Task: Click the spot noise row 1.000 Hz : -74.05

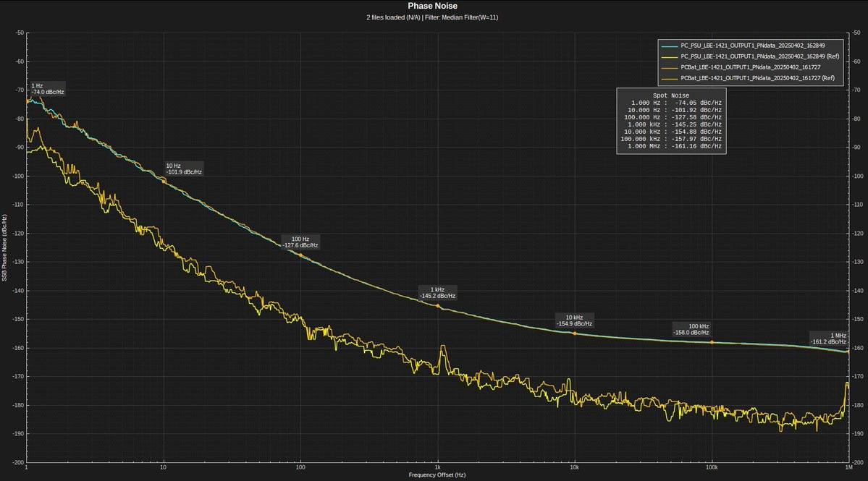Action: point(676,103)
